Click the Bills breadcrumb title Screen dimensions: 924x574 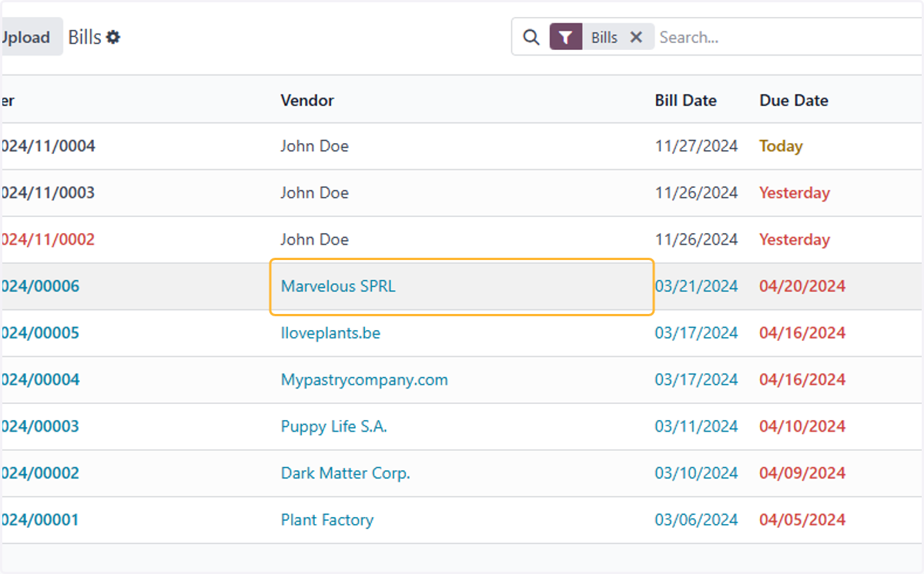point(85,37)
